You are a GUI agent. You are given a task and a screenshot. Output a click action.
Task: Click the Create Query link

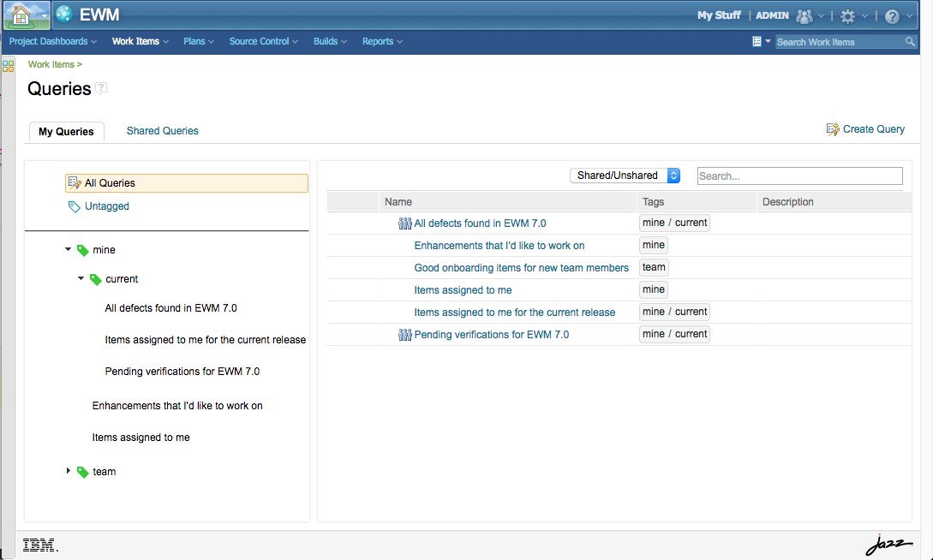(x=872, y=128)
